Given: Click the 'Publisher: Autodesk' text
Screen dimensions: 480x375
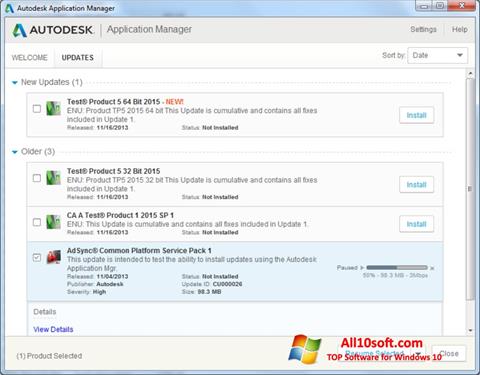Looking at the screenshot, I should click(95, 284).
